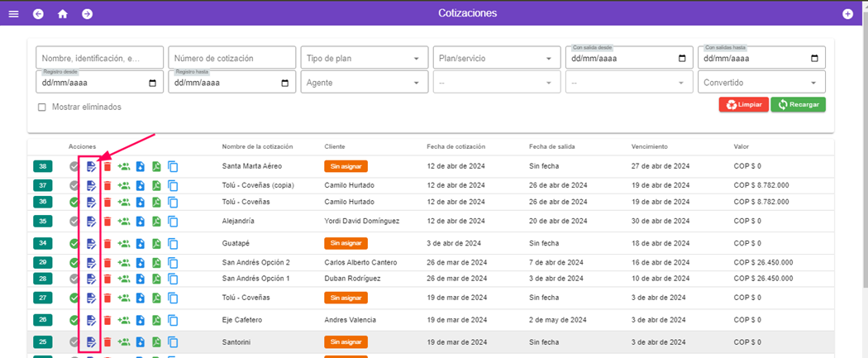Viewport: 868px width, 358px height.
Task: Click the back arrow in the header
Action: [x=38, y=13]
